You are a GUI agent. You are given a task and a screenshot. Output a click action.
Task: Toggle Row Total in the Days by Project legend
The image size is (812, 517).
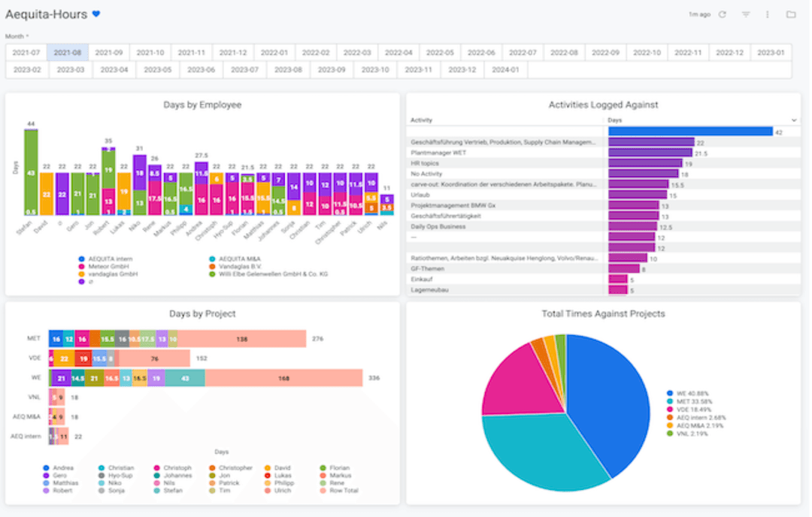coord(339,491)
